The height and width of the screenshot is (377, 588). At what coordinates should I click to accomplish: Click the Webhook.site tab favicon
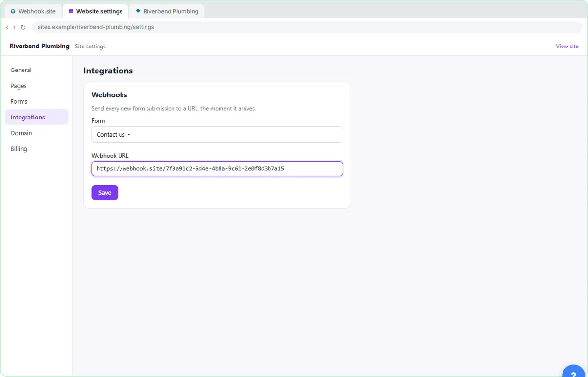pos(13,11)
